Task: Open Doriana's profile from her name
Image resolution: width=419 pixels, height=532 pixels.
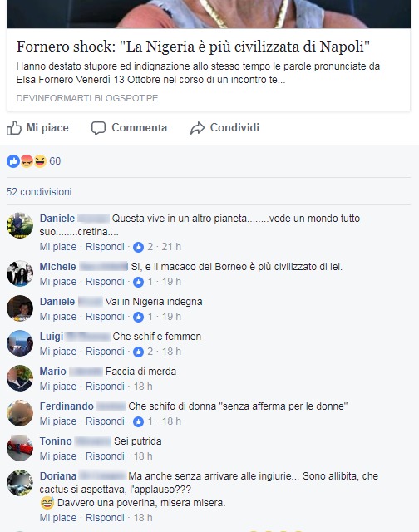Action: (x=58, y=476)
